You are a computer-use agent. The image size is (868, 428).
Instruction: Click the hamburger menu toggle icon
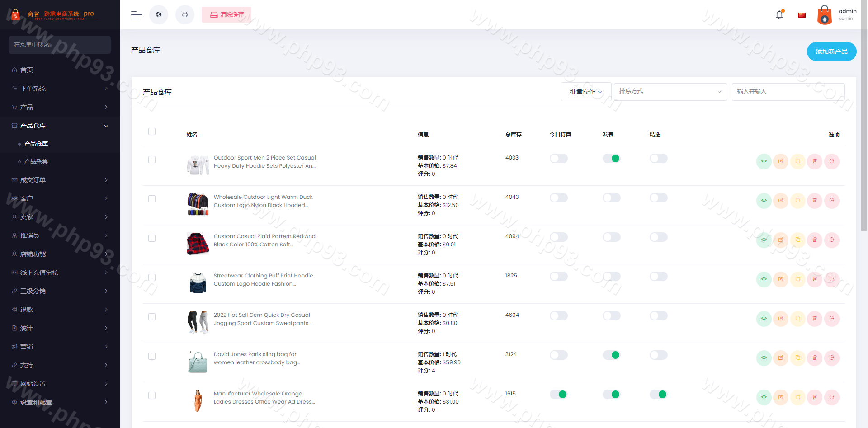(x=136, y=15)
